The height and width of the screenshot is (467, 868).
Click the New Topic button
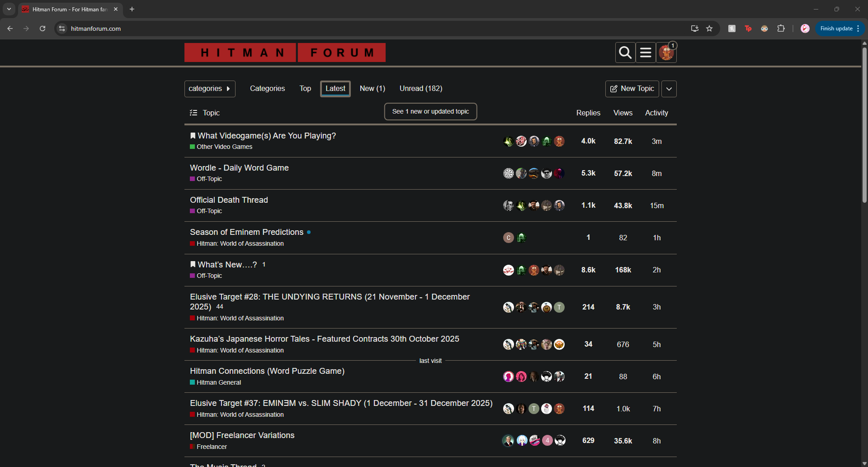[x=632, y=89]
